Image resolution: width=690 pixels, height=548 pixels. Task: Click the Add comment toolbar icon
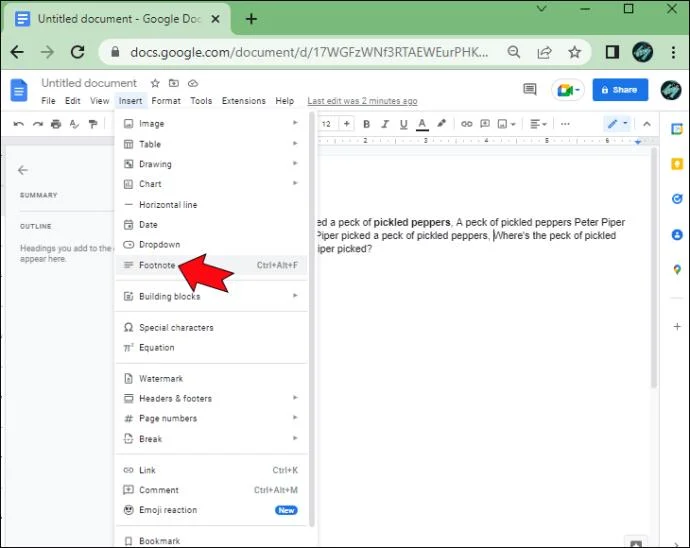pos(485,124)
